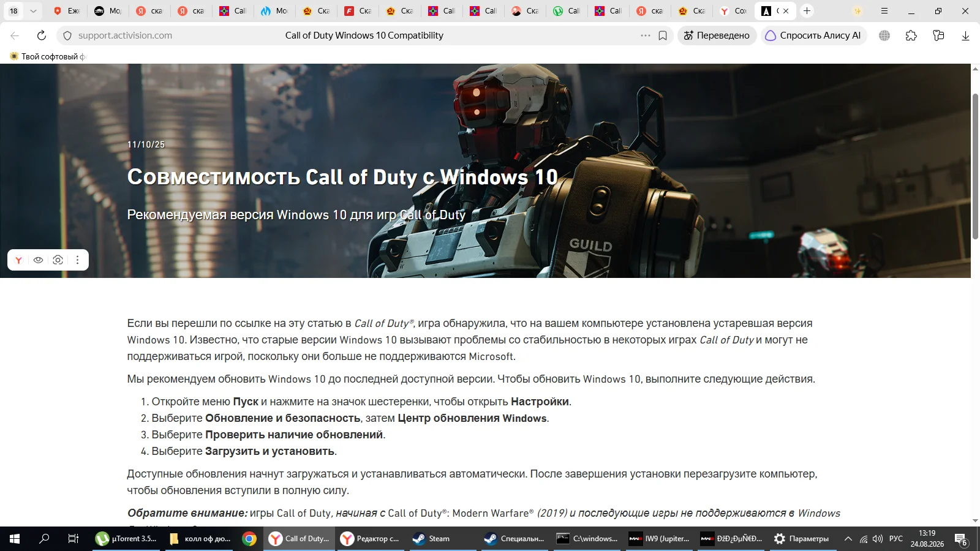Click the page title Call of Duty Windows 10 Compatibility
This screenshot has height=551, width=980.
364,36
